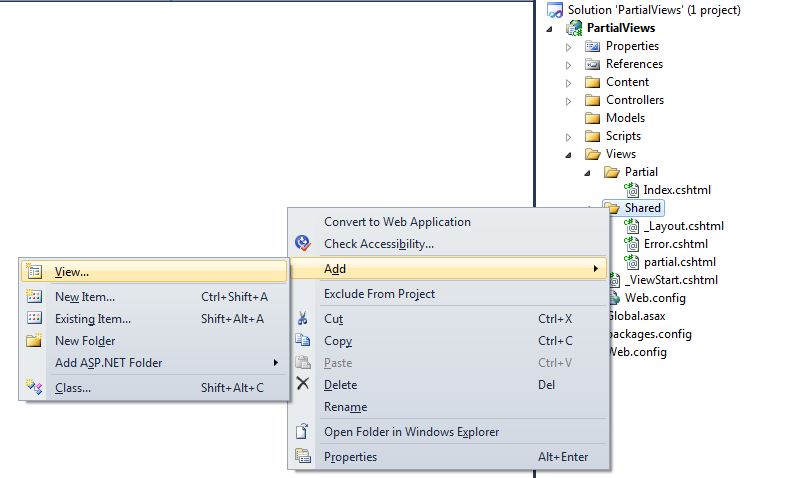Collapse the Views folder arrow
The image size is (794, 478).
pyautogui.click(x=569, y=155)
